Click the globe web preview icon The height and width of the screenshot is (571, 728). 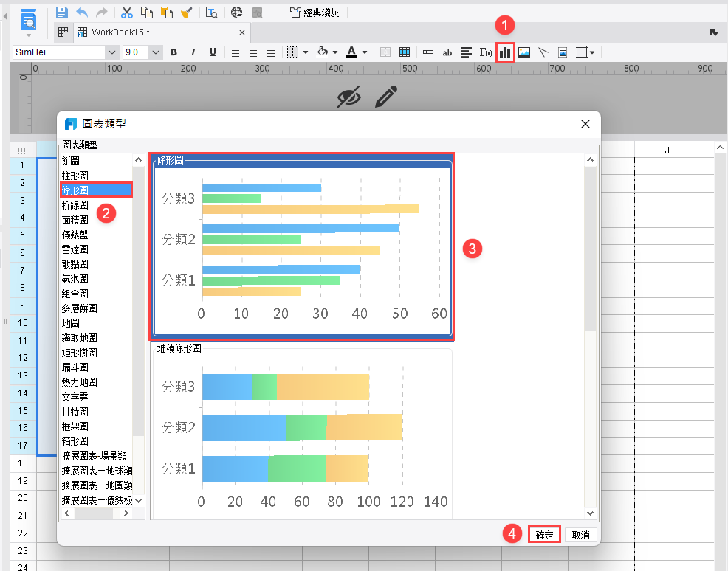pyautogui.click(x=237, y=12)
